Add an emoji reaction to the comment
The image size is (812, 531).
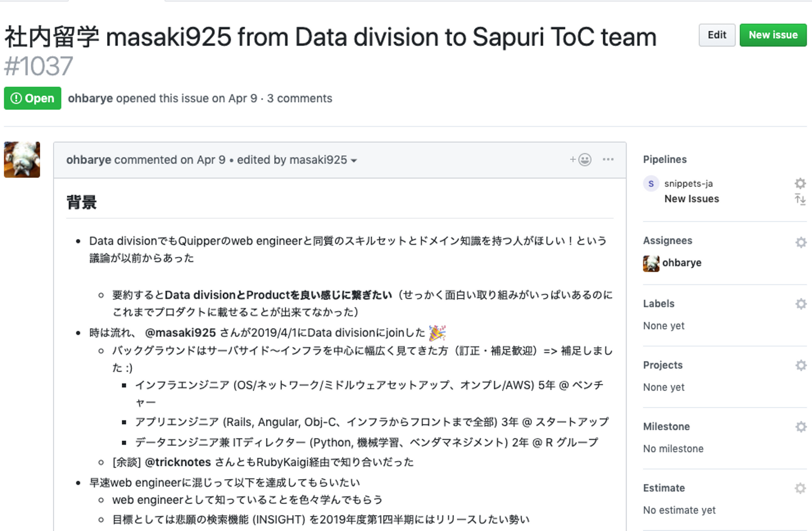580,160
